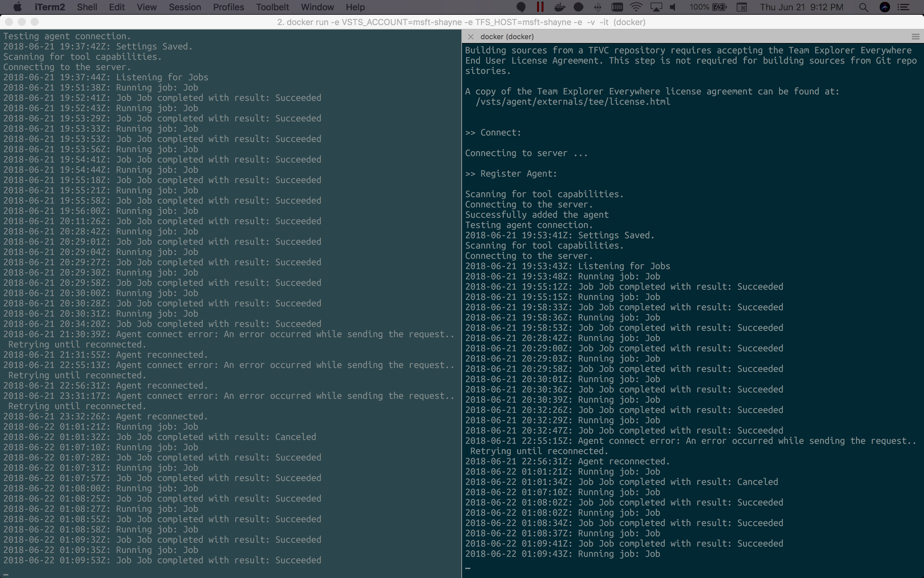924x578 pixels.
Task: Open the Toolbelt menu
Action: point(272,7)
